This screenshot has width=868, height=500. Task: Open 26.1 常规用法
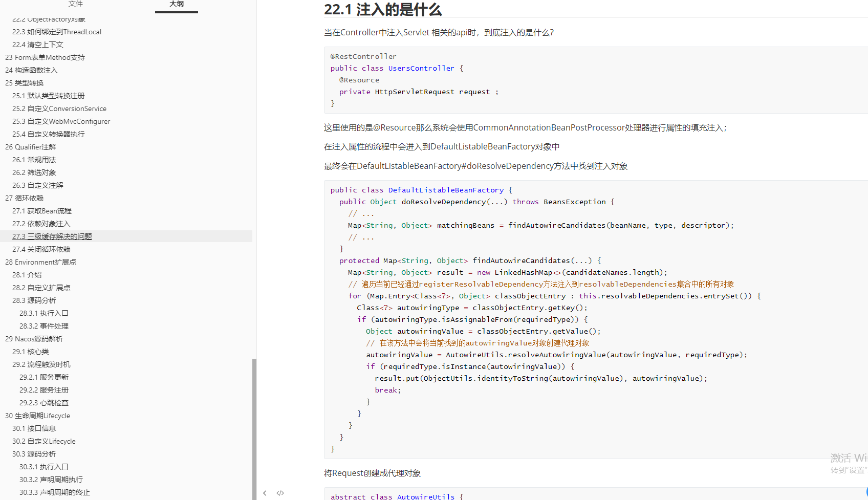click(x=34, y=160)
